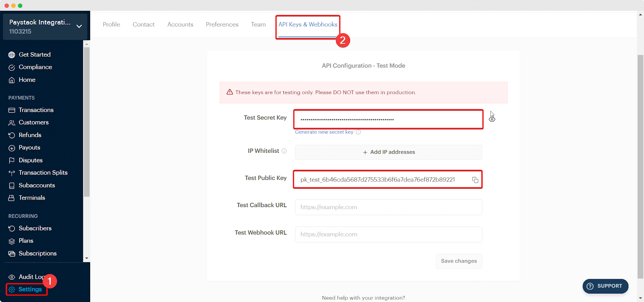Open Subscriptions under Recurring
This screenshot has height=302, width=644.
[x=37, y=253]
